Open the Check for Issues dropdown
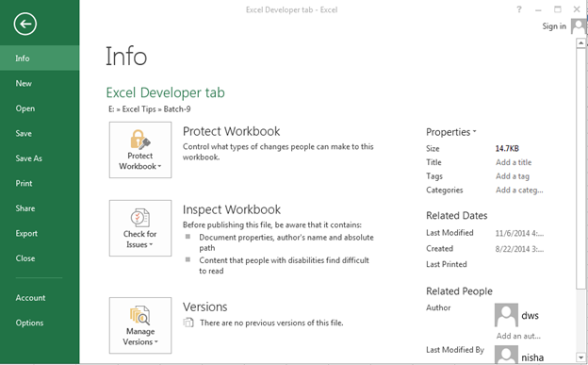 pyautogui.click(x=140, y=228)
